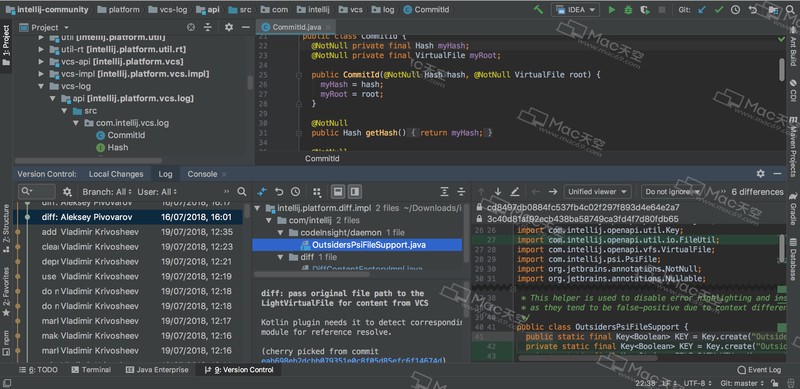Click the editor vertical scrollbar
Image resolution: width=800 pixels, height=389 pixels.
tap(782, 69)
